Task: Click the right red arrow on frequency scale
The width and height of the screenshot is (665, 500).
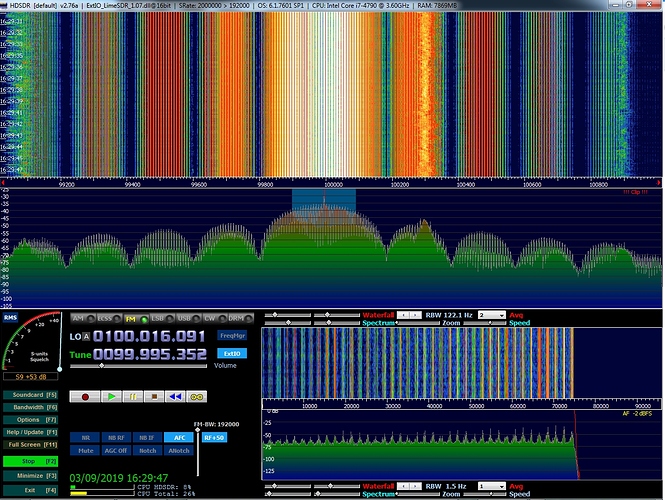Action: tap(659, 183)
